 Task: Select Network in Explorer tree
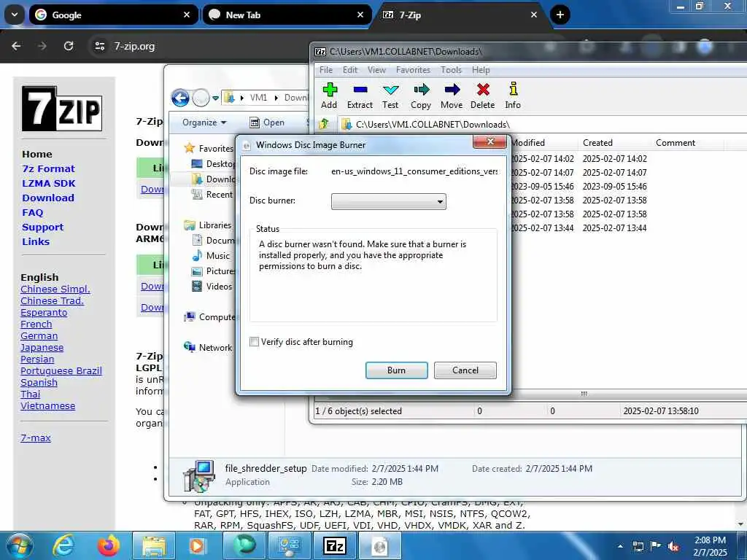tap(208, 348)
